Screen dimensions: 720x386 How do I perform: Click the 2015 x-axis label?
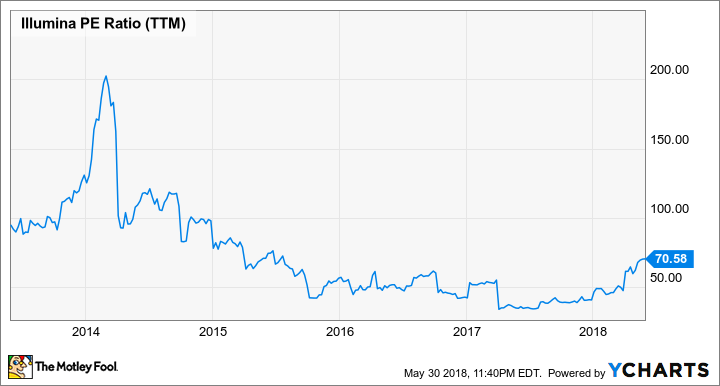(x=213, y=331)
